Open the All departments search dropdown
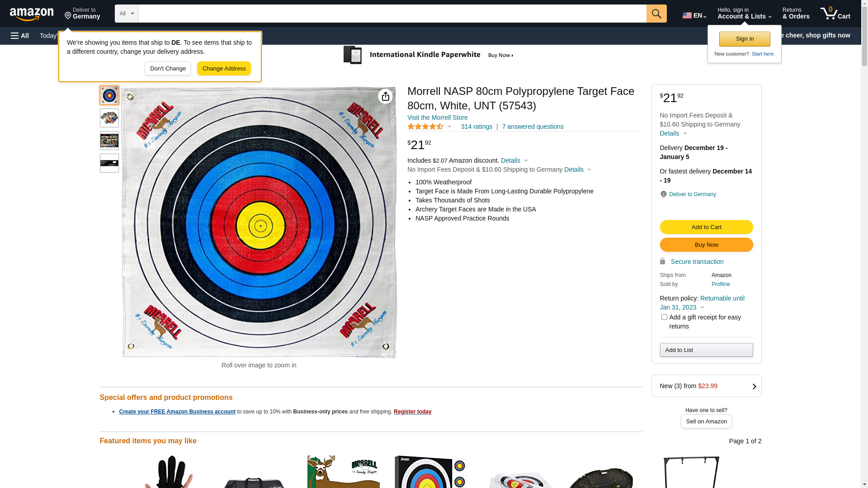The height and width of the screenshot is (488, 868). click(126, 14)
